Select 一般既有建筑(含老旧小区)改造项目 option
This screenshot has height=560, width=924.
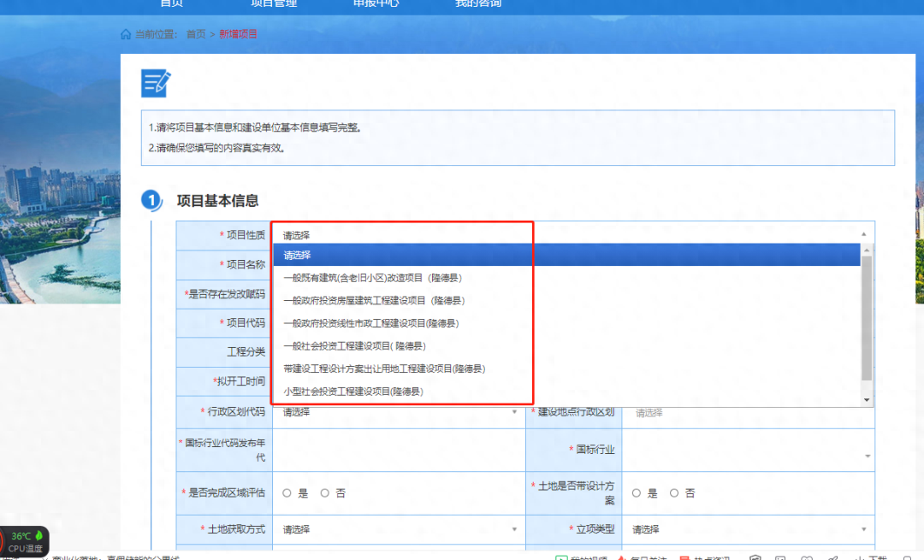click(x=373, y=278)
